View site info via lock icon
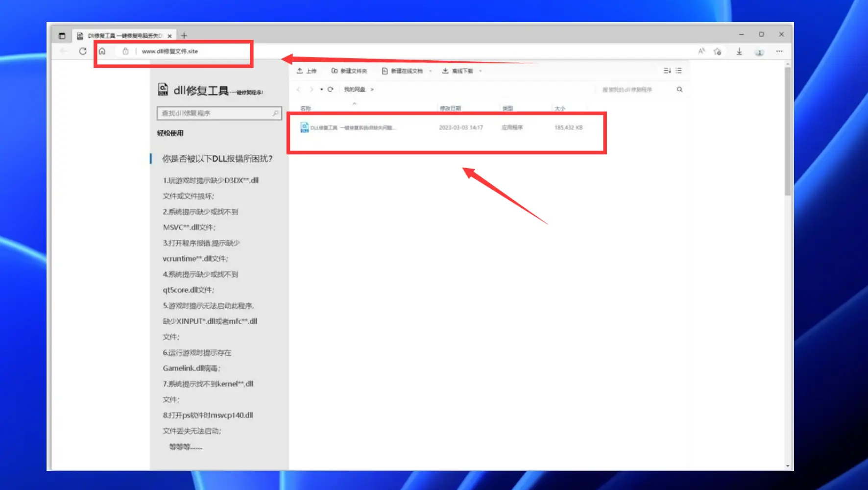The image size is (868, 490). pyautogui.click(x=125, y=51)
